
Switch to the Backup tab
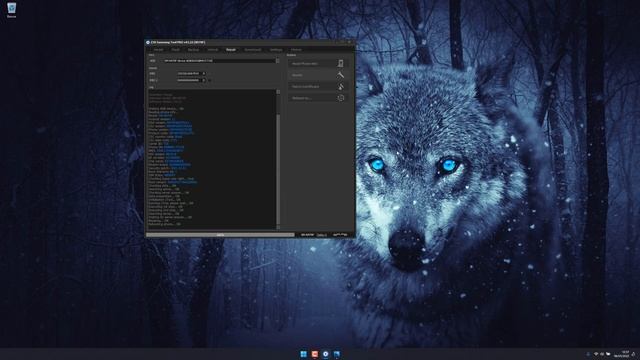[193, 50]
